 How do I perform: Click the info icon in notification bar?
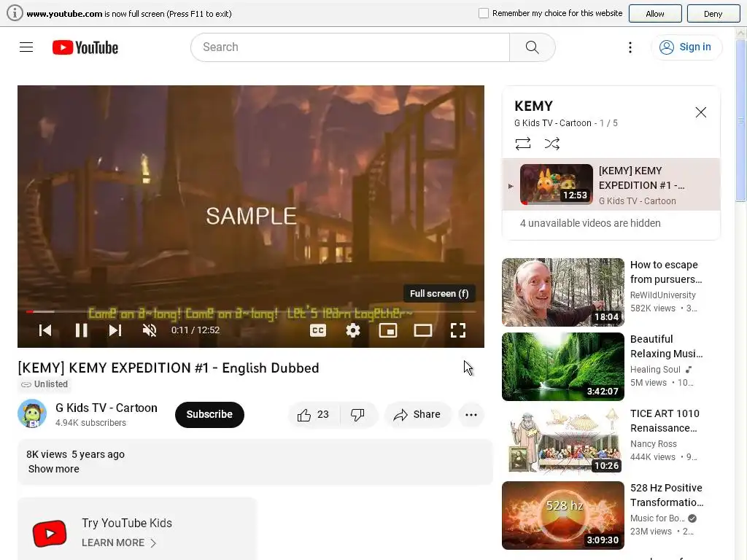(15, 13)
